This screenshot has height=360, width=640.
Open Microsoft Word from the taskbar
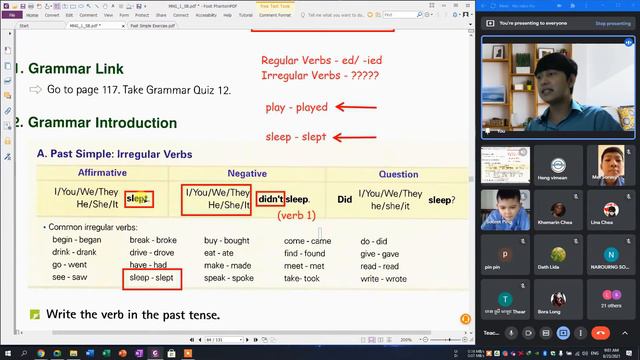90,353
